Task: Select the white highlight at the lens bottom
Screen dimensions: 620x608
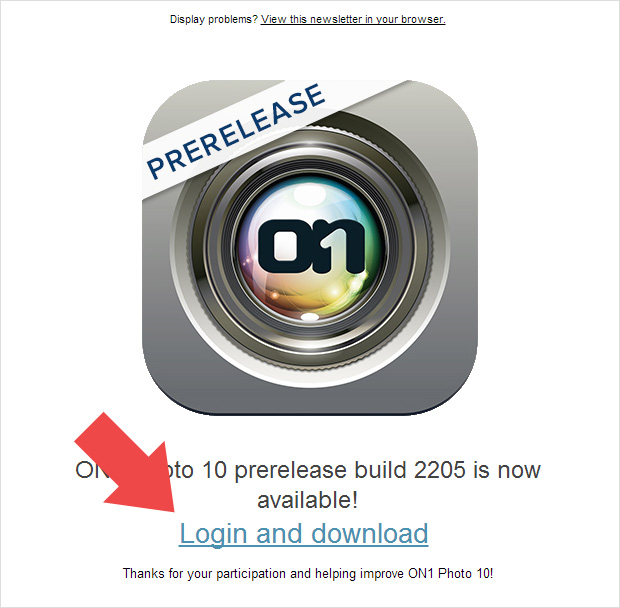Action: pyautogui.click(x=310, y=317)
